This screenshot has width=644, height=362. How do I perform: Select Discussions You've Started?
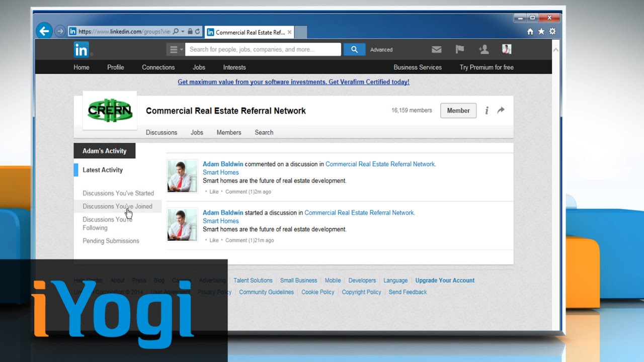point(118,193)
